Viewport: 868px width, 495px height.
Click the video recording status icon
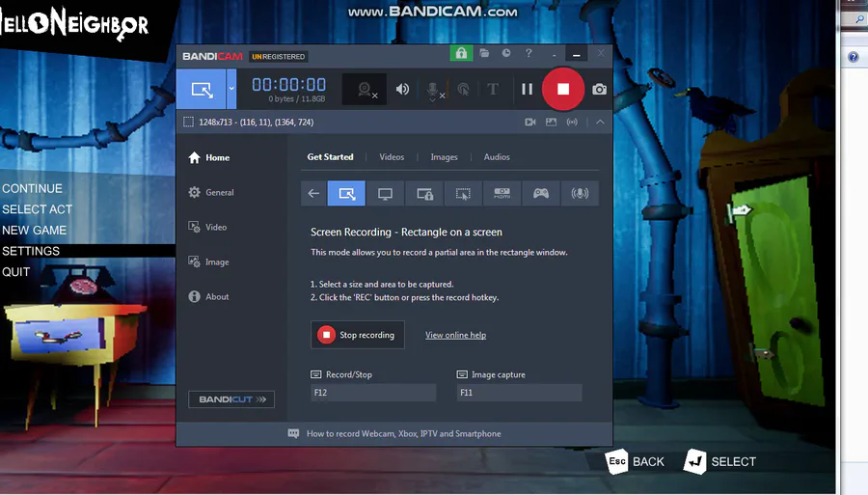click(529, 122)
